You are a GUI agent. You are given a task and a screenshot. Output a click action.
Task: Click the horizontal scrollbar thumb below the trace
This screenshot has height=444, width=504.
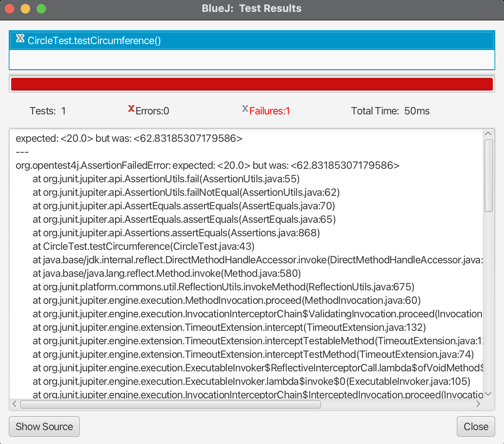(171, 404)
